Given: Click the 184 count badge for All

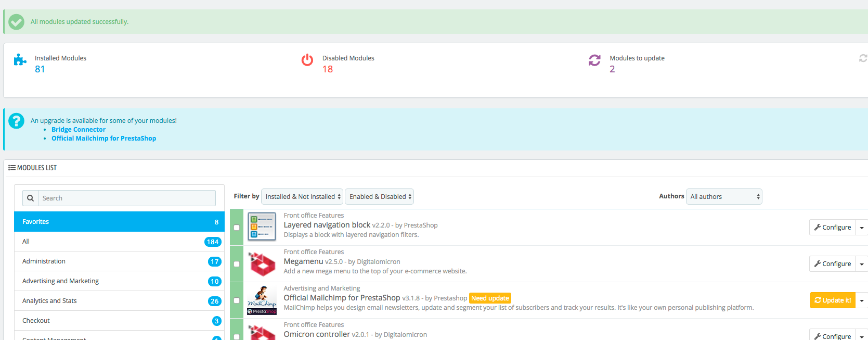Looking at the screenshot, I should (x=213, y=242).
